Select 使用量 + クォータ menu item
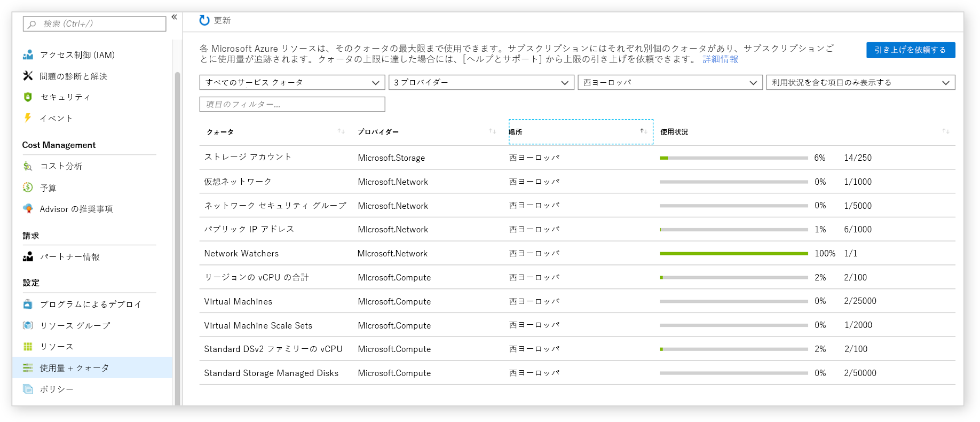Screen dimensions: 980x422 tap(92, 368)
